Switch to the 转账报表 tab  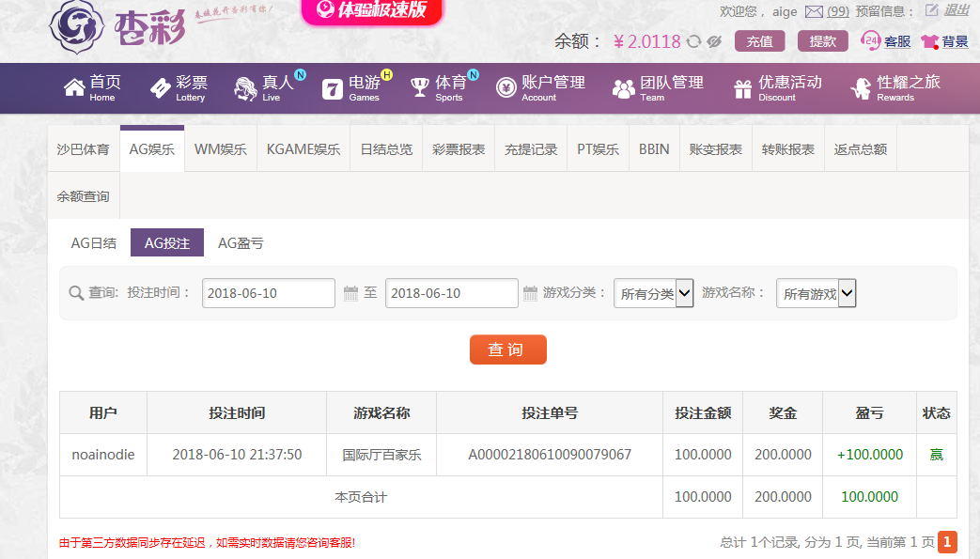(x=788, y=148)
